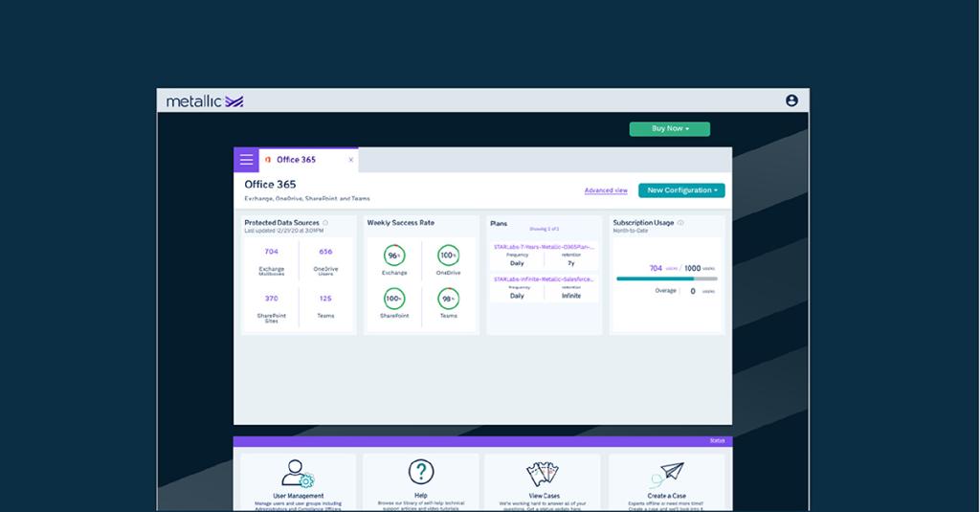Click the 704 users usage value
This screenshot has width=980, height=512.
click(x=655, y=268)
